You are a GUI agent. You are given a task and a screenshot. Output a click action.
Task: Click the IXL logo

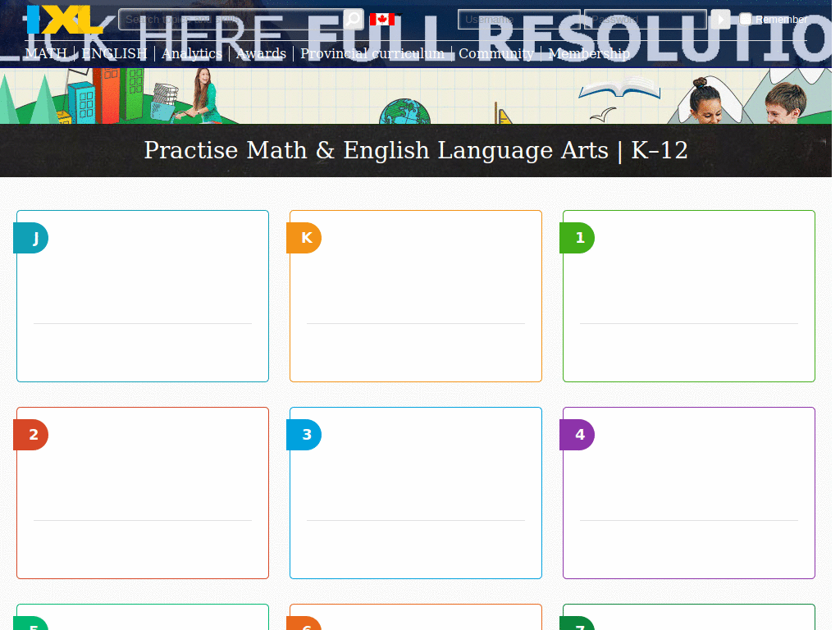click(x=65, y=20)
